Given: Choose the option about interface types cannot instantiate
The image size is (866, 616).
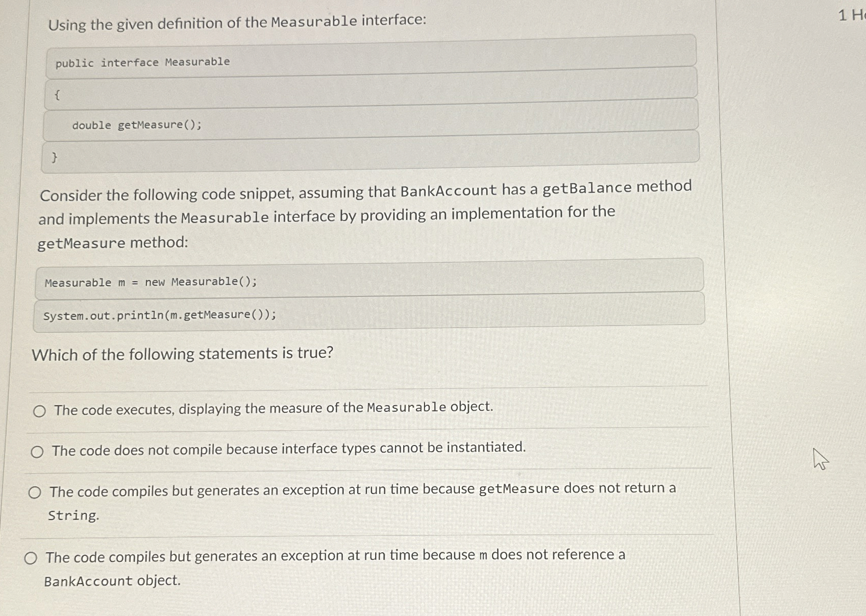Looking at the screenshot, I should pyautogui.click(x=37, y=451).
